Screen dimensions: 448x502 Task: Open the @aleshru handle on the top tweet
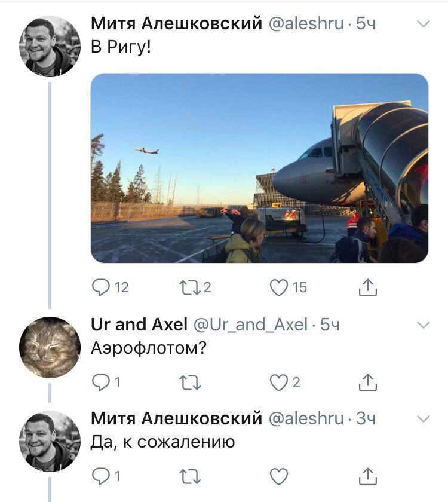[x=306, y=24]
